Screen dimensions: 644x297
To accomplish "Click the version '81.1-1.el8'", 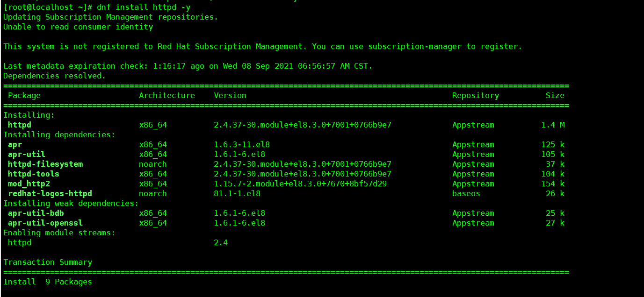I will (237, 194).
